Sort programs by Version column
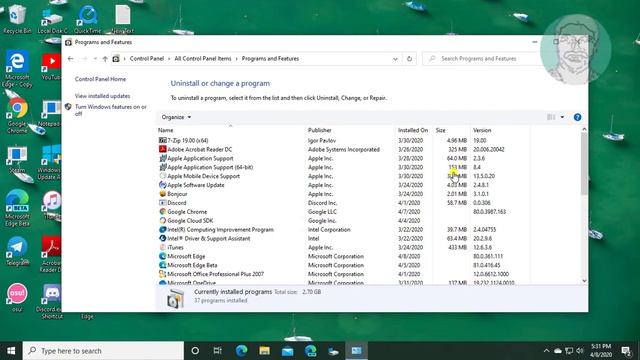The height and width of the screenshot is (360, 640). pyautogui.click(x=500, y=130)
